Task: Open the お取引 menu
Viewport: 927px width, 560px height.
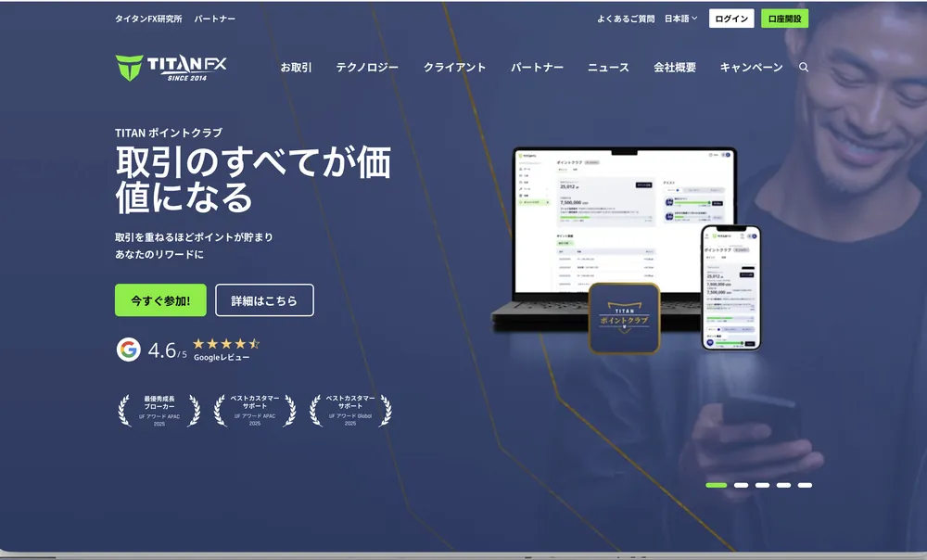Action: (x=296, y=68)
